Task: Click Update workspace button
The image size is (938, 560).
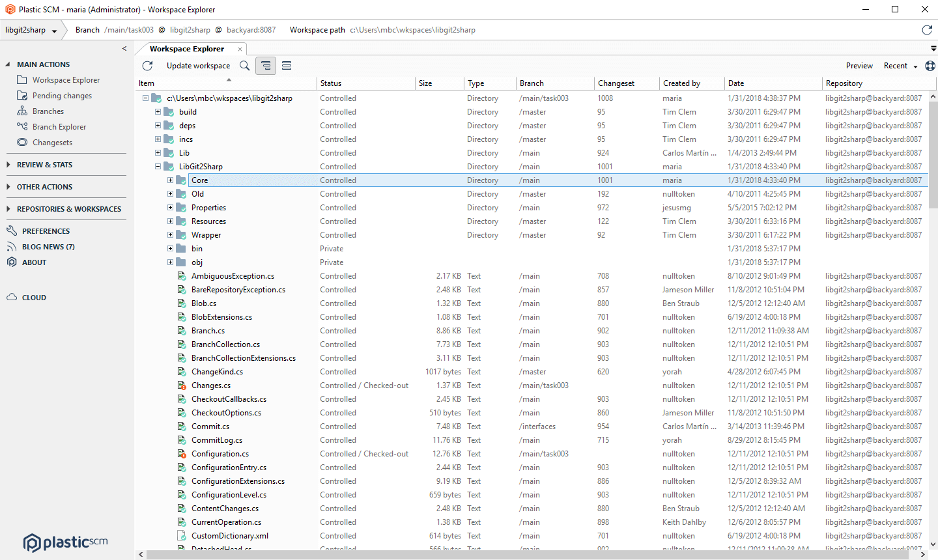Action: point(198,66)
